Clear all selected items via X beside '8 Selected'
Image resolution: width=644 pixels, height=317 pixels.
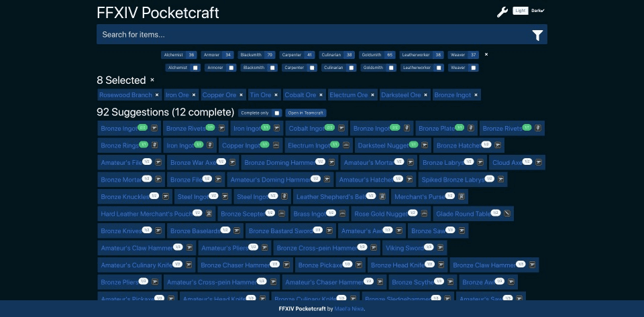[x=152, y=80]
